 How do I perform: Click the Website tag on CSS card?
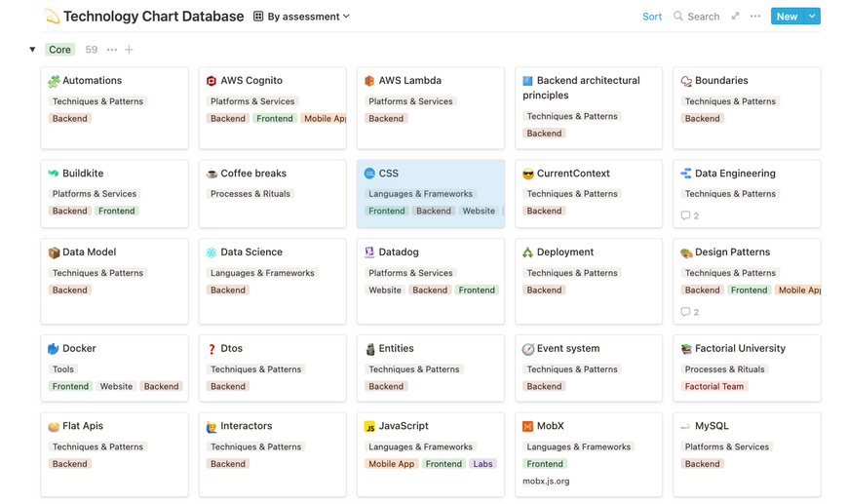(x=478, y=211)
